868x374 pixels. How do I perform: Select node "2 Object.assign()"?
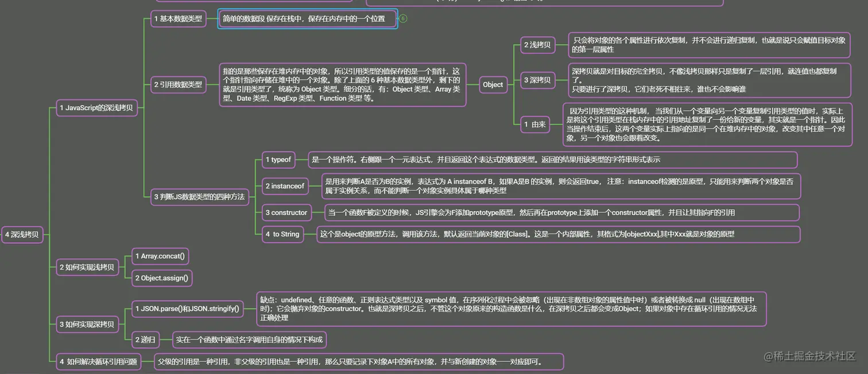162,278
